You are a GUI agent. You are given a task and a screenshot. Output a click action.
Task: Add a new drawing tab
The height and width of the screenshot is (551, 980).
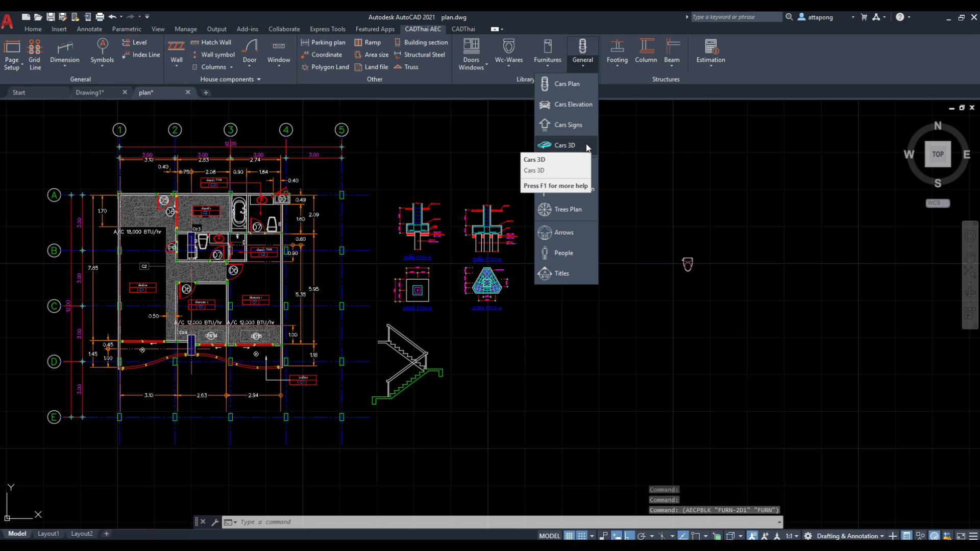click(206, 92)
